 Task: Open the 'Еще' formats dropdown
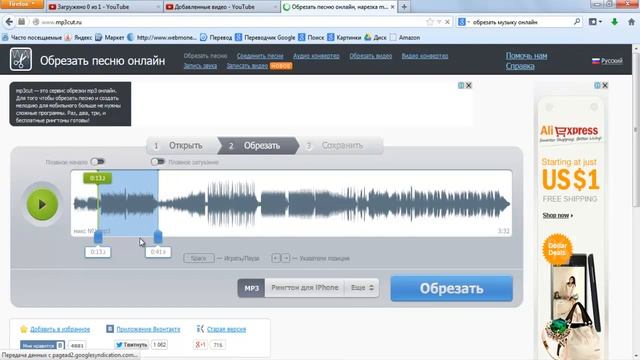point(362,288)
